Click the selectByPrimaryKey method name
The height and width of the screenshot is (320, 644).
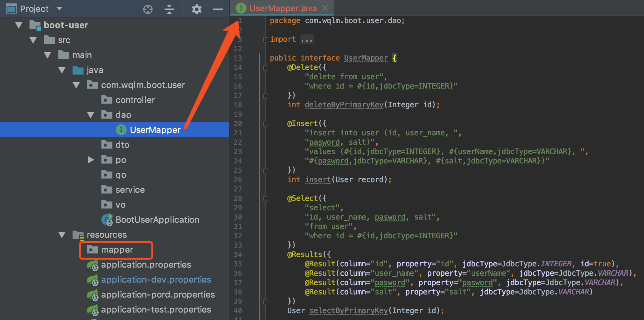(348, 311)
